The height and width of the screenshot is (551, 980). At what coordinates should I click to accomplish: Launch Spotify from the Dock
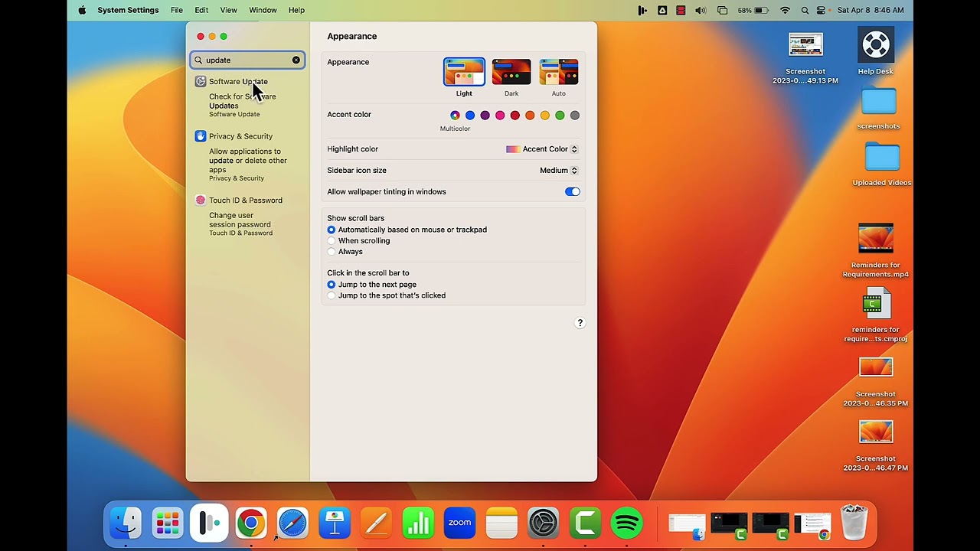point(627,523)
